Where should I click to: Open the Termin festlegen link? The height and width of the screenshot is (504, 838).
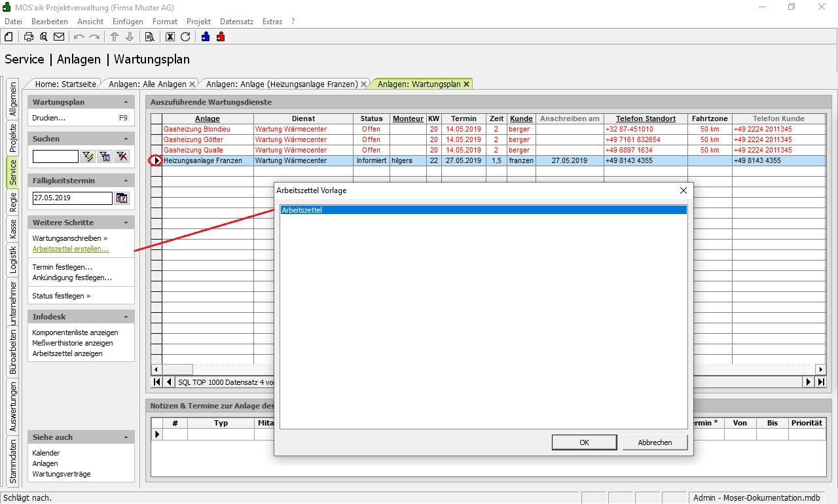62,267
